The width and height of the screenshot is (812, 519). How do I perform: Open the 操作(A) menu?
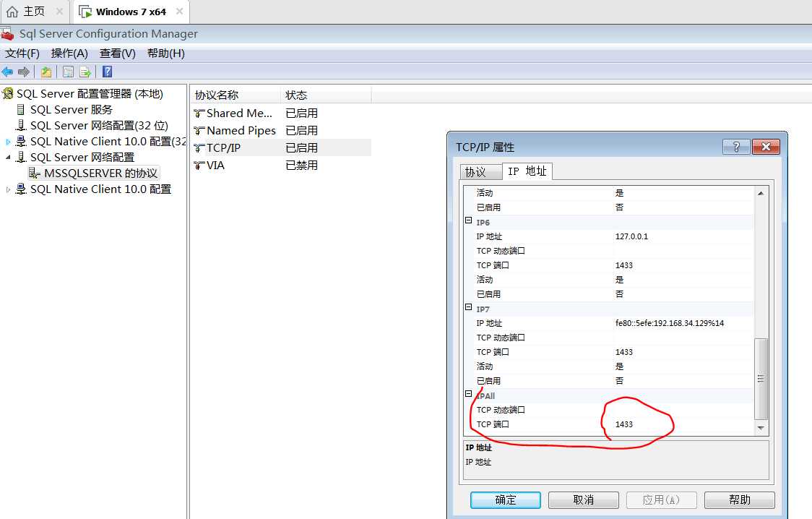(x=69, y=53)
